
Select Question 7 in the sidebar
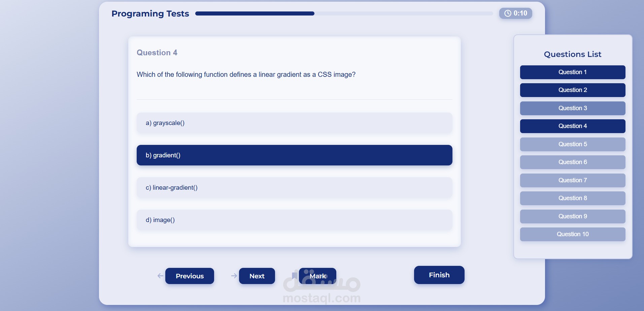tap(572, 180)
